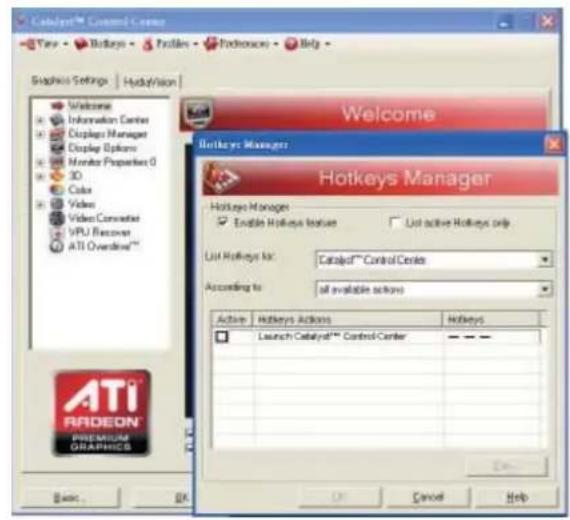The image size is (570, 520).
Task: Expand the 3D node
Action: [x=40, y=176]
